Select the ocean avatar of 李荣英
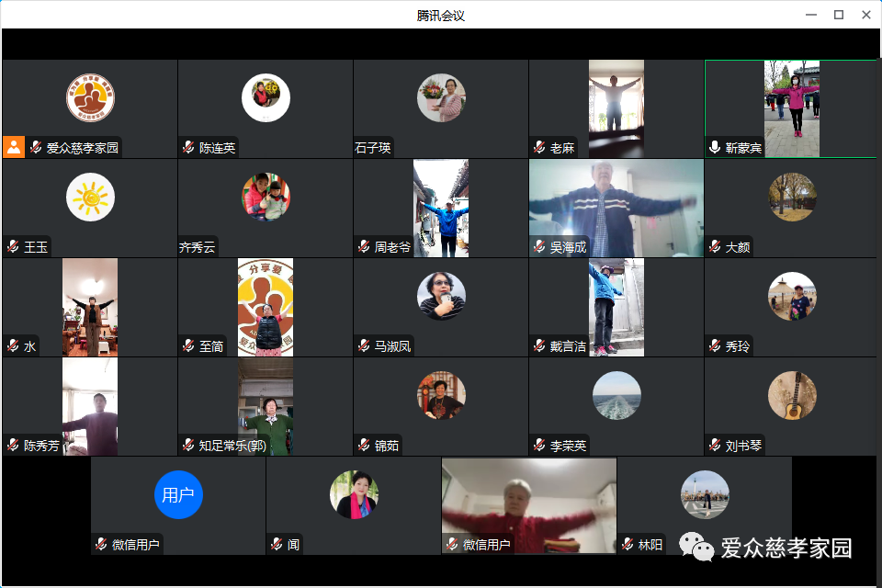 click(x=616, y=395)
